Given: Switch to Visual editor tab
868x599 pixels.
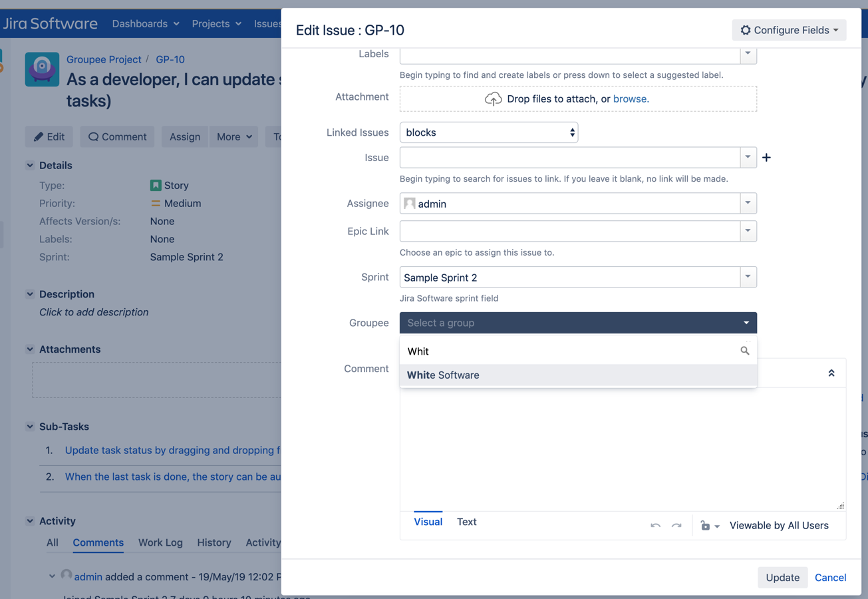Looking at the screenshot, I should pyautogui.click(x=428, y=522).
